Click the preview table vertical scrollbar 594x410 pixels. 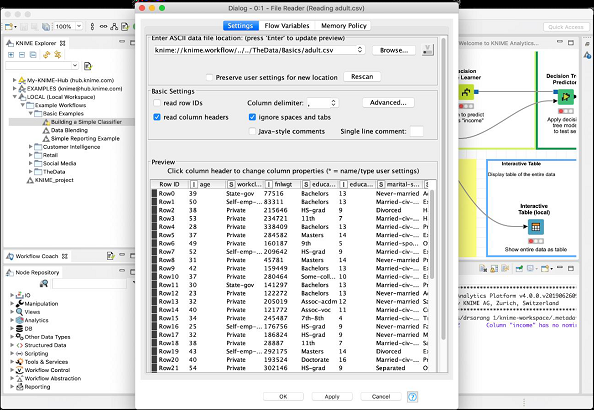[432, 234]
